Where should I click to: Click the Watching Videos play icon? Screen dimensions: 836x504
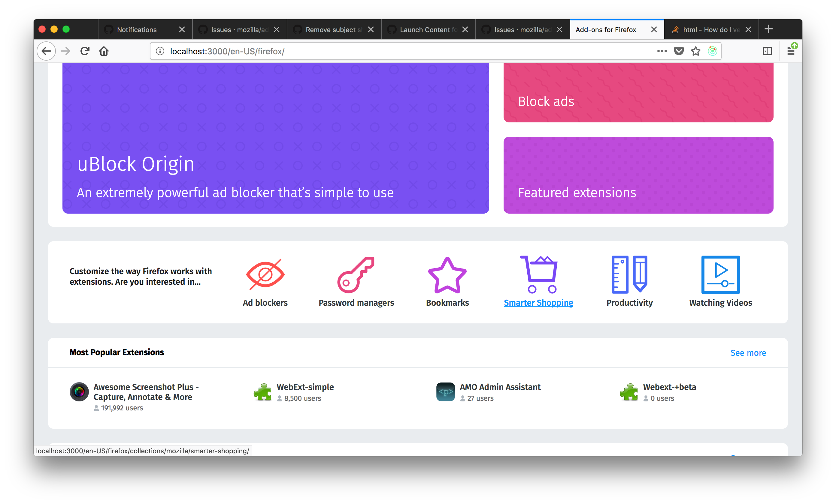[x=720, y=274]
